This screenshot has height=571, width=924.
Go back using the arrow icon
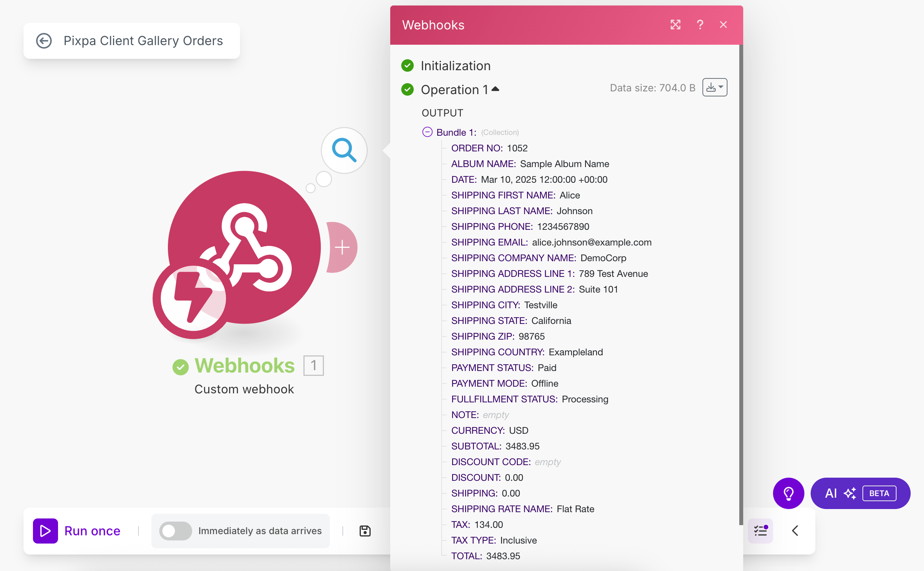point(44,41)
